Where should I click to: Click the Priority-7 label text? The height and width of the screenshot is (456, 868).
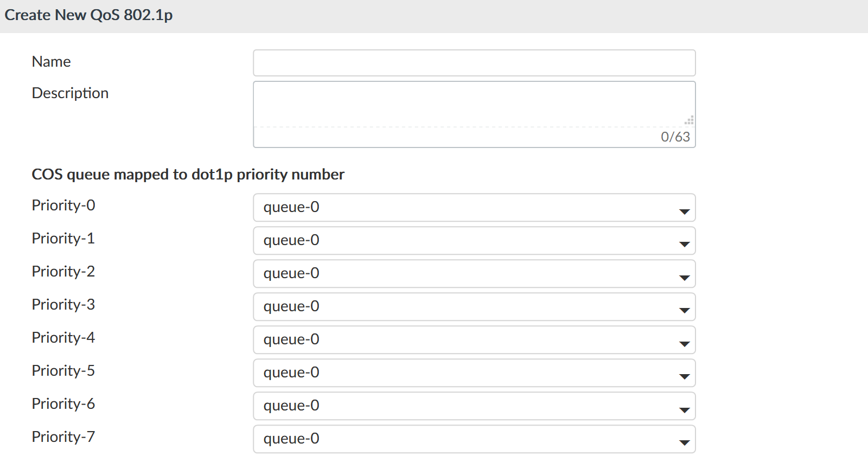[x=63, y=437]
